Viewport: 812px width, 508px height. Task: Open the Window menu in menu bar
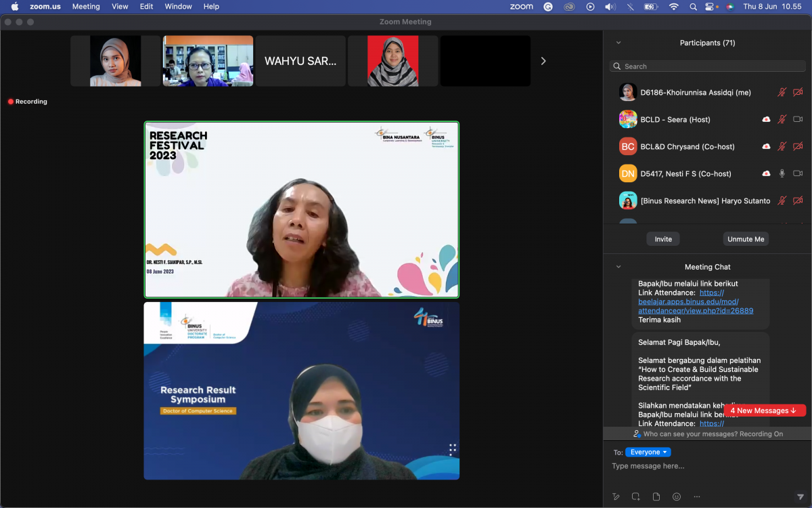(x=178, y=7)
